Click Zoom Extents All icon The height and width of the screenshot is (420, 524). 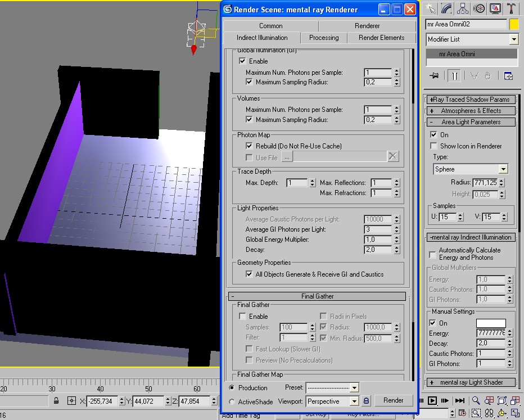pos(515,400)
